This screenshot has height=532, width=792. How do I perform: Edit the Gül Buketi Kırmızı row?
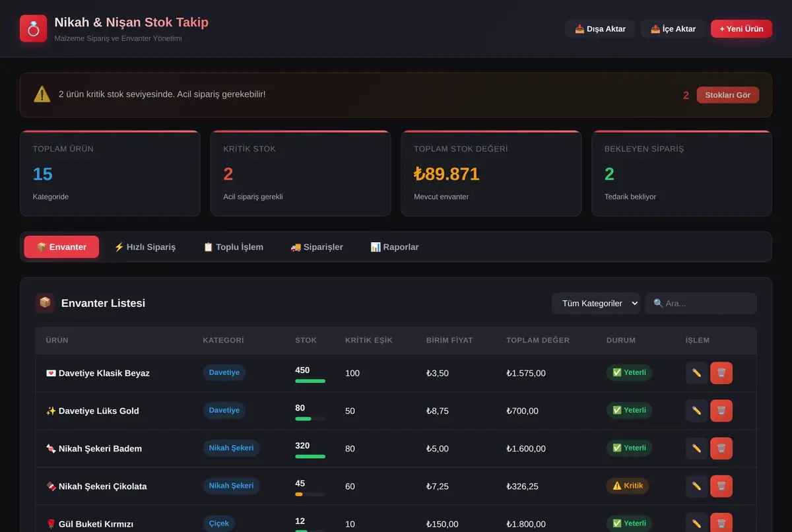coord(696,523)
